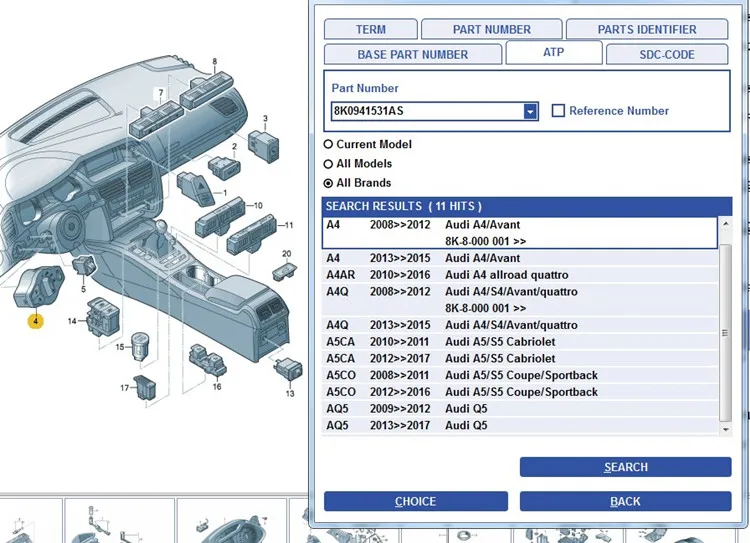Click the search results scrollbar thumb
This screenshot has height=543, width=750.
click(726, 333)
